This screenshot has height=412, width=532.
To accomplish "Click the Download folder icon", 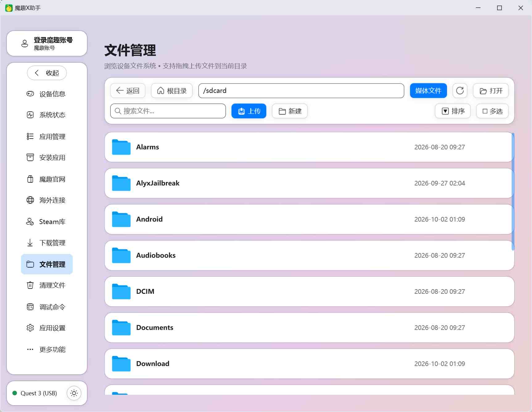I will pyautogui.click(x=121, y=364).
